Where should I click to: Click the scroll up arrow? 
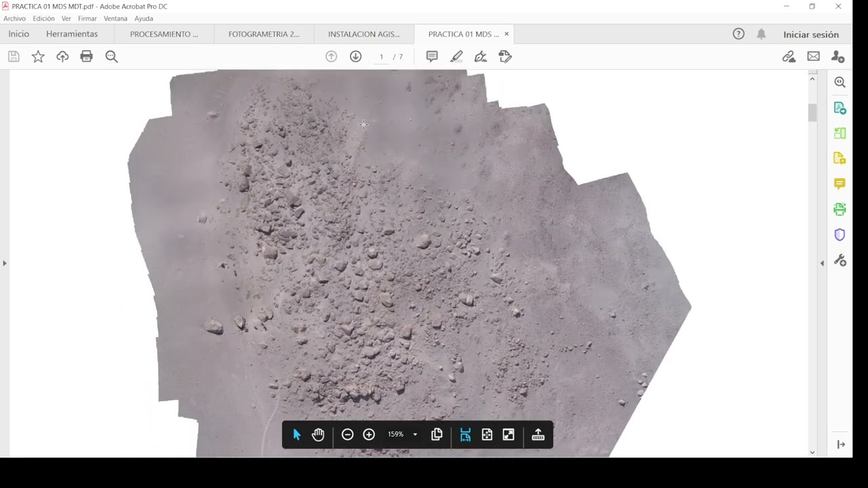coord(812,79)
